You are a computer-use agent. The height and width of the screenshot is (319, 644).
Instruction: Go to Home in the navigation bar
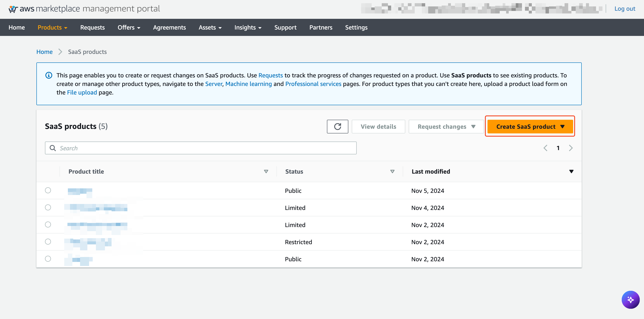17,27
